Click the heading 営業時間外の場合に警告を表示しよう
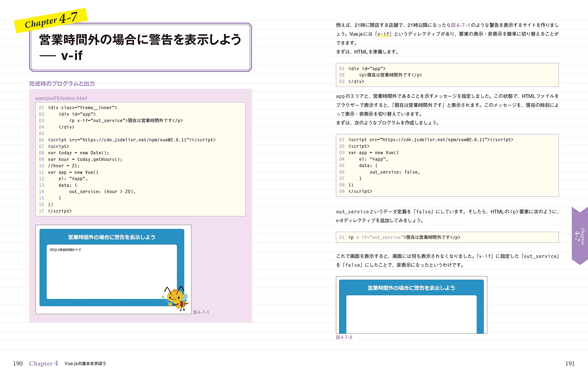This screenshot has width=588, height=378. point(140,40)
